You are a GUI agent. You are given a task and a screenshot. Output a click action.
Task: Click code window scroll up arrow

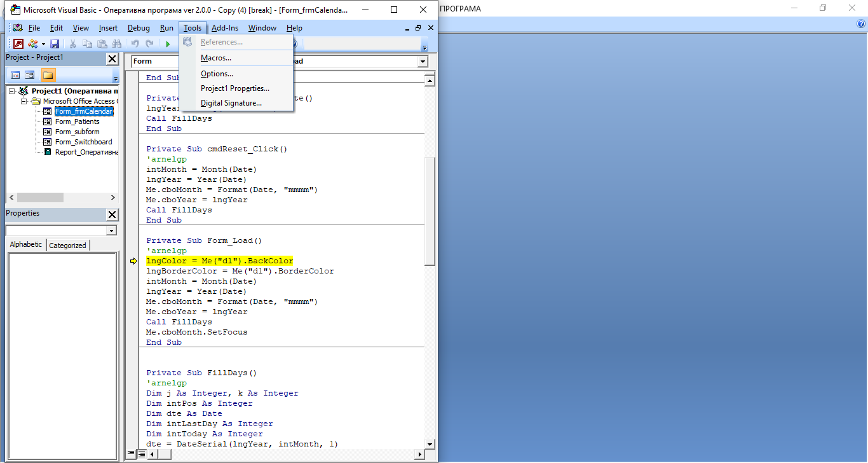[x=430, y=81]
